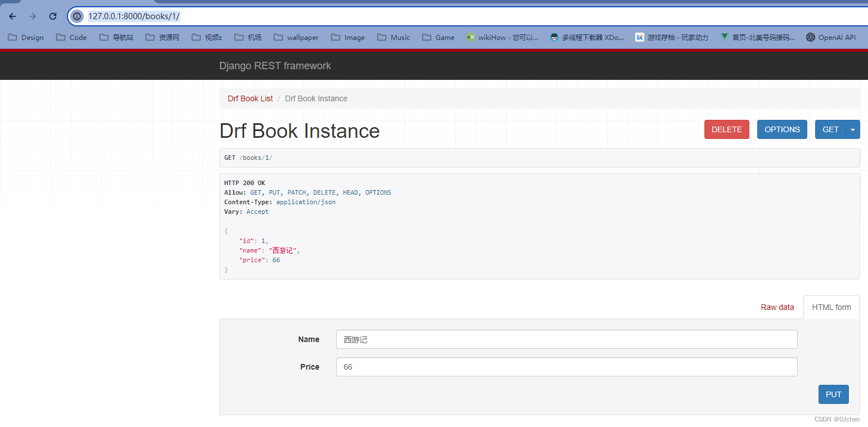Image resolution: width=868 pixels, height=427 pixels.
Task: Click the Vary: Accept header line
Action: (246, 212)
